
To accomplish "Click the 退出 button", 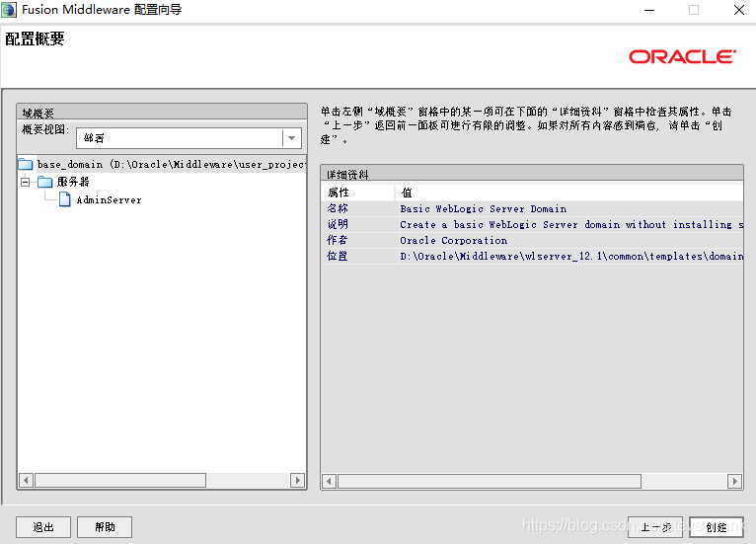I will click(43, 527).
